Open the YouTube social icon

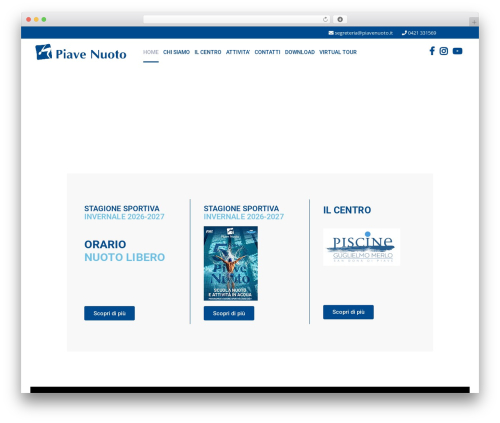click(x=457, y=51)
